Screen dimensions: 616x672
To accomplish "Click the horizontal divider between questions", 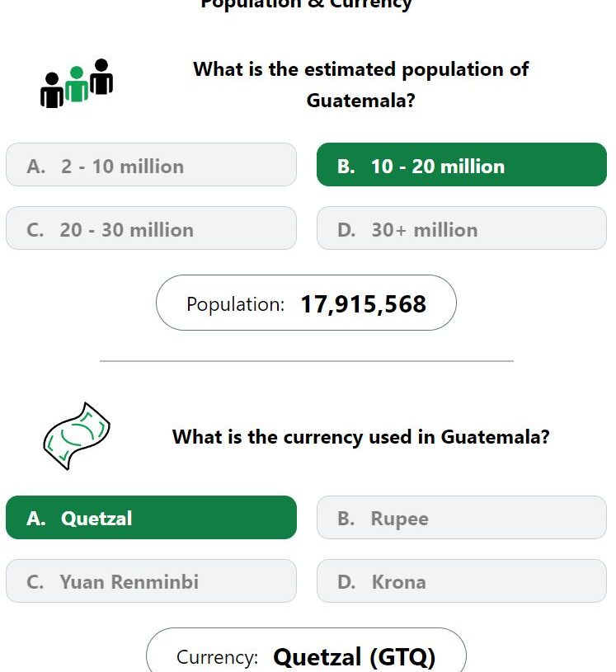I will pyautogui.click(x=307, y=361).
